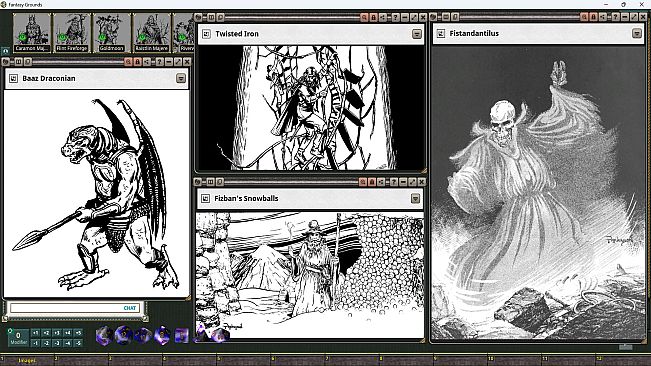Click second left toolbar icon in Fistandantilus window
This screenshot has width=651, height=366.
(445, 17)
